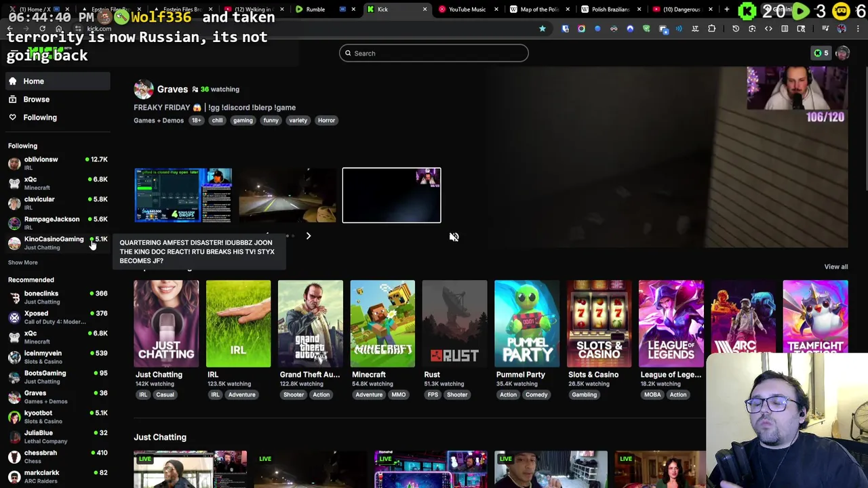Open boneclinks in Recommended list
The width and height of the screenshot is (868, 488).
coord(58,298)
